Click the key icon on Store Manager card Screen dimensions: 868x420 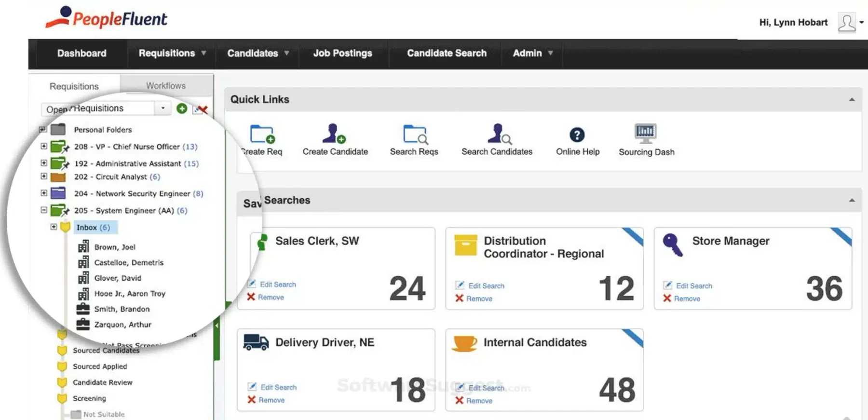673,245
